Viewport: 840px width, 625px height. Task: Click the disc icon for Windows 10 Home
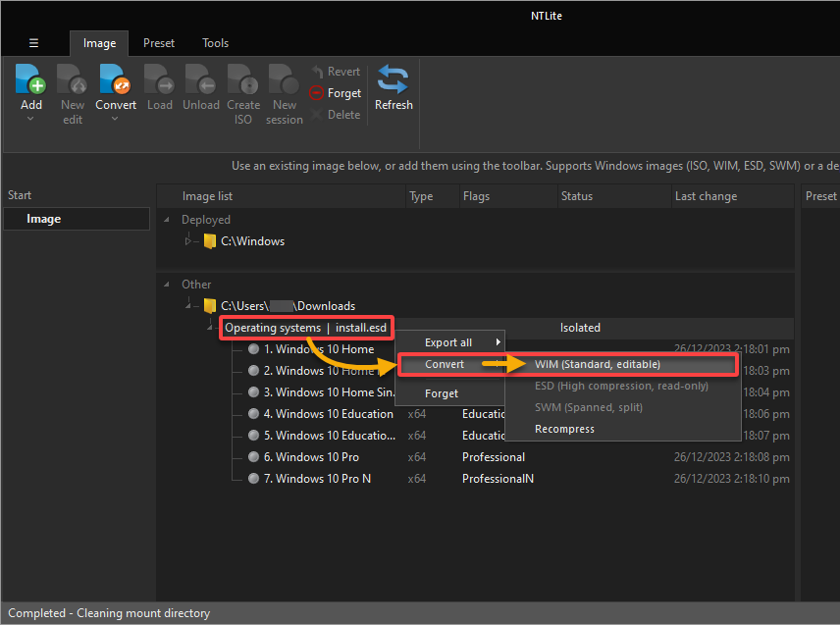(254, 349)
